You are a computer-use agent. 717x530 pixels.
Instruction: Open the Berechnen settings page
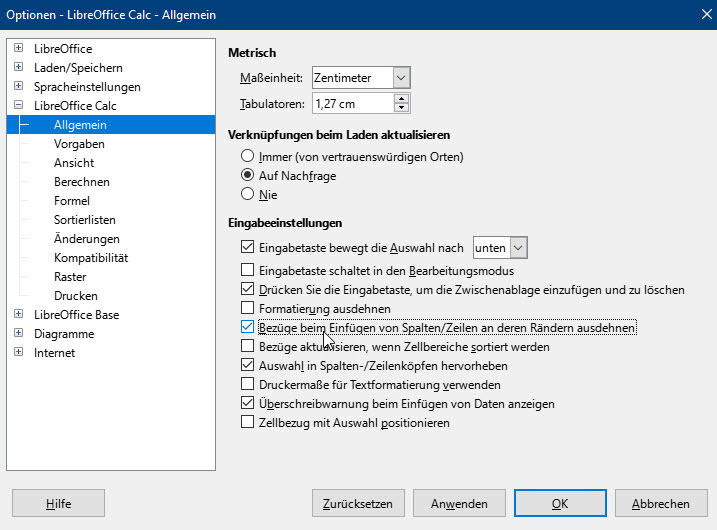click(x=82, y=182)
